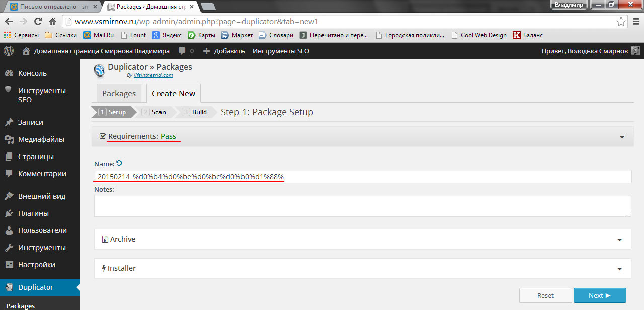
Task: Follow the lifeinthegrid.com link
Action: click(153, 75)
